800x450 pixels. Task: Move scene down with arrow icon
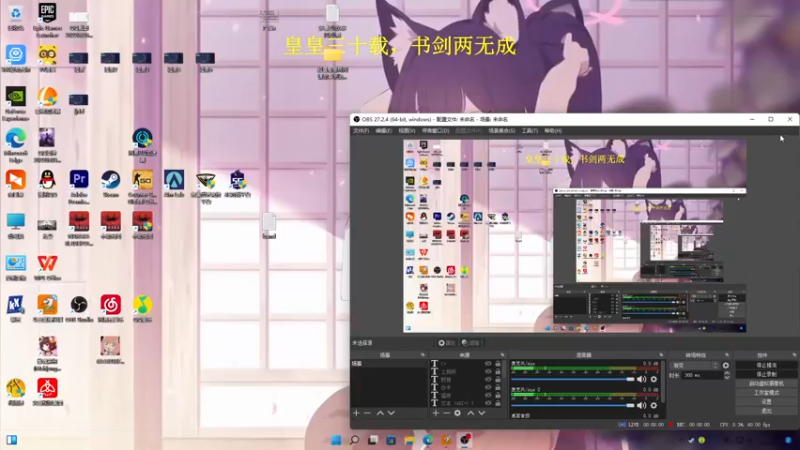point(391,413)
